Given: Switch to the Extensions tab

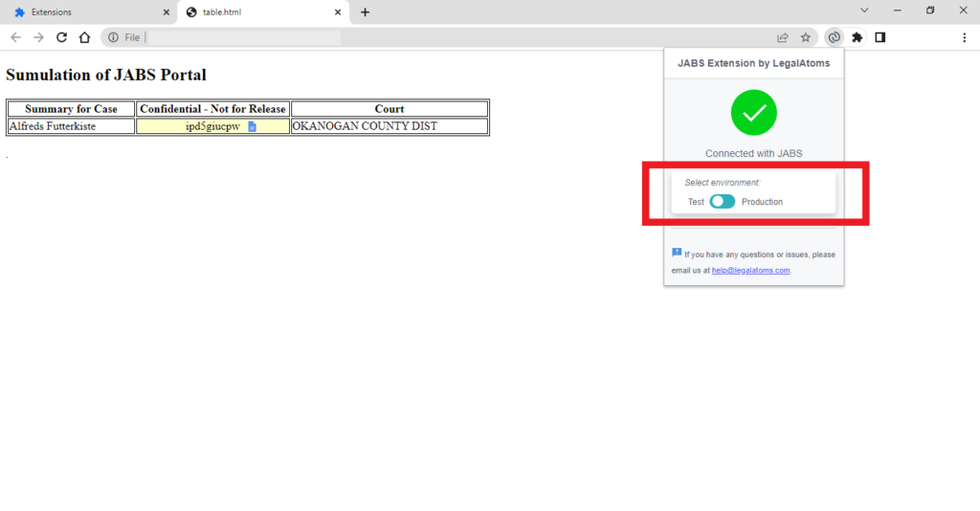Looking at the screenshot, I should (x=87, y=11).
